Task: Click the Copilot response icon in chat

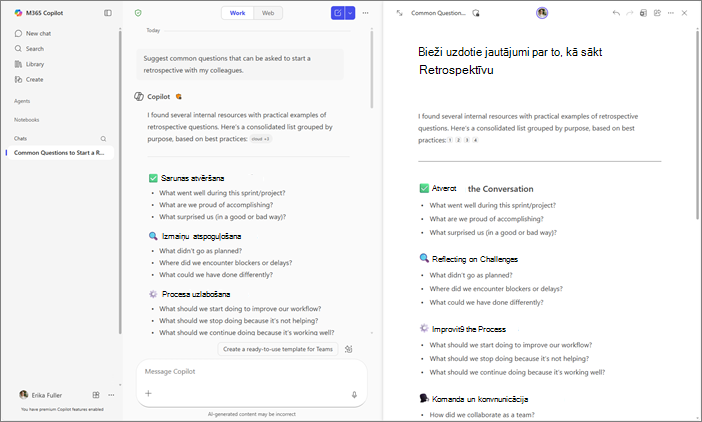Action: click(139, 96)
